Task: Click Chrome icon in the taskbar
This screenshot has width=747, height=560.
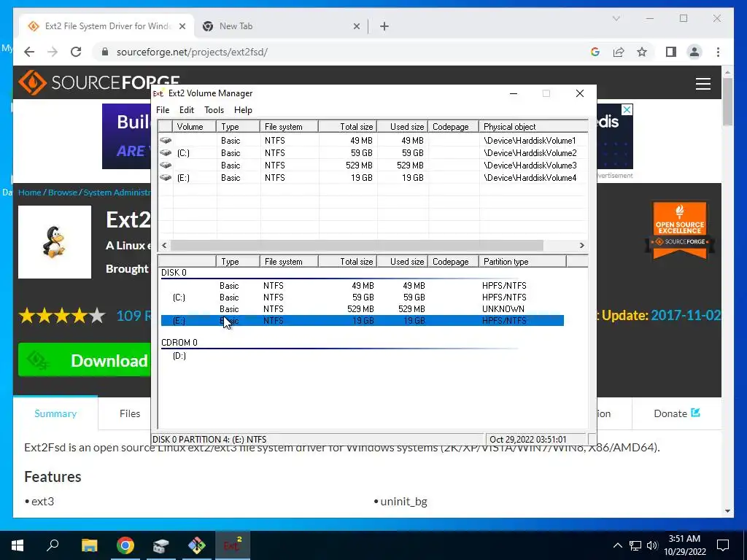Action: coord(125,545)
